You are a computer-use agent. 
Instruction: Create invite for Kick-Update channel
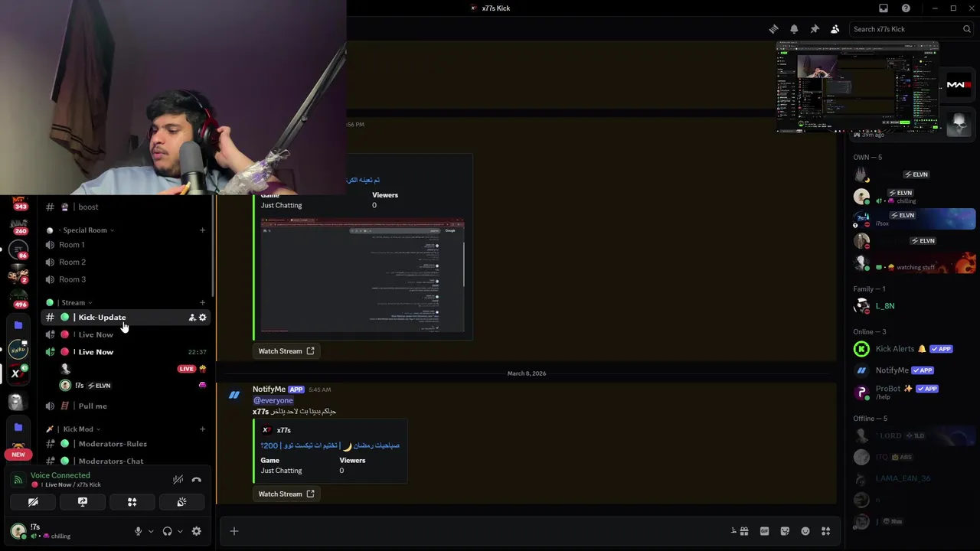(191, 318)
